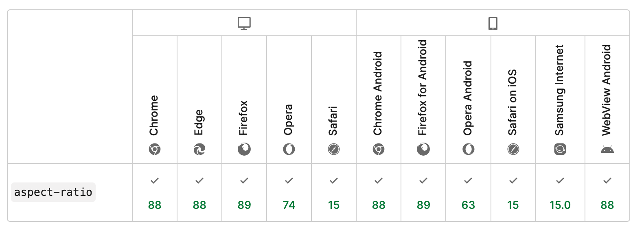
Task: Click the Samsung Internet logo icon
Action: [560, 150]
